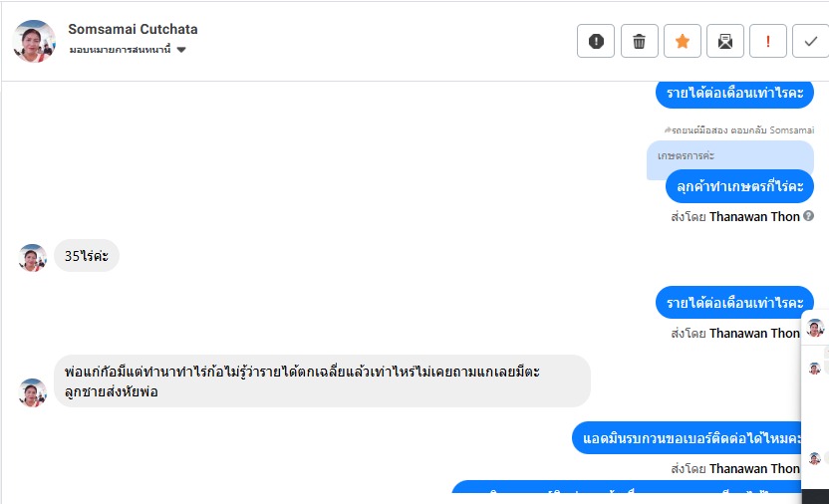This screenshot has width=829, height=504.
Task: Click the dropdown arrow next to มอบหมายการสนทนานี้
Action: pos(181,50)
